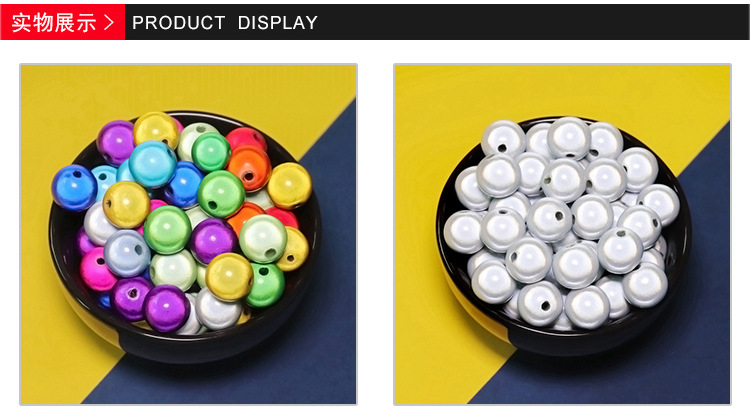Click the orange bead in colorful bowl
750x410 pixels.
click(x=249, y=168)
